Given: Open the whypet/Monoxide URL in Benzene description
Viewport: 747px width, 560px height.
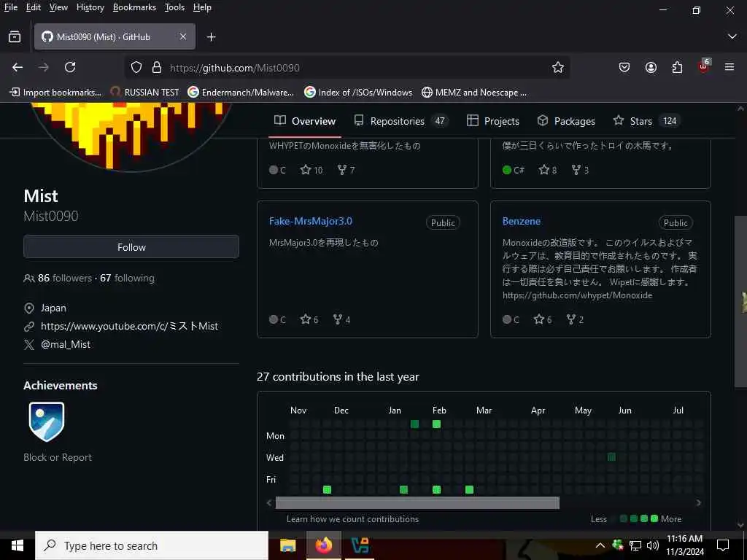Looking at the screenshot, I should pyautogui.click(x=578, y=295).
